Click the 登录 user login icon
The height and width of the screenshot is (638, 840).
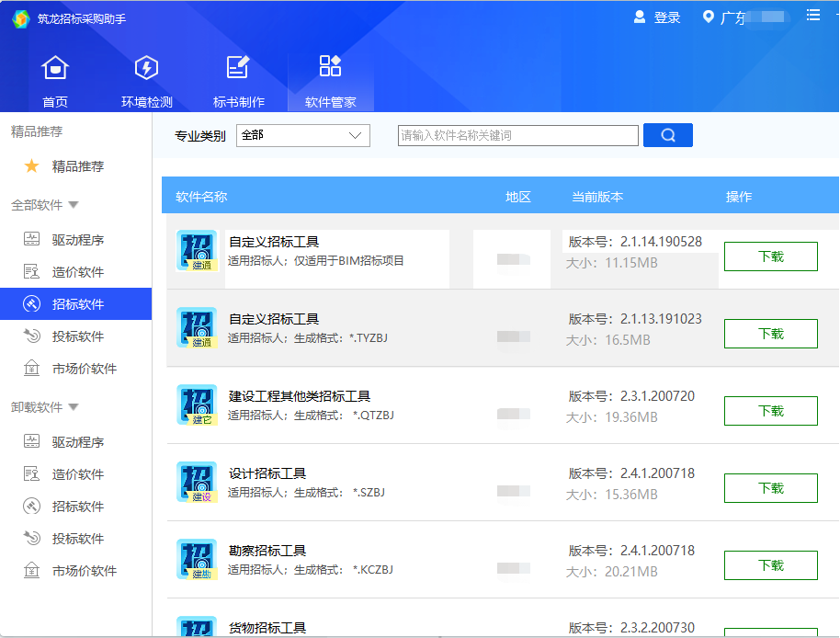[641, 17]
